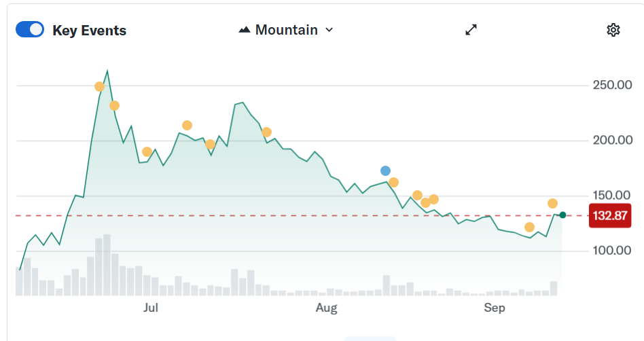The width and height of the screenshot is (644, 341).
Task: Click the lowest orange event marker in early September
Action: point(529,227)
